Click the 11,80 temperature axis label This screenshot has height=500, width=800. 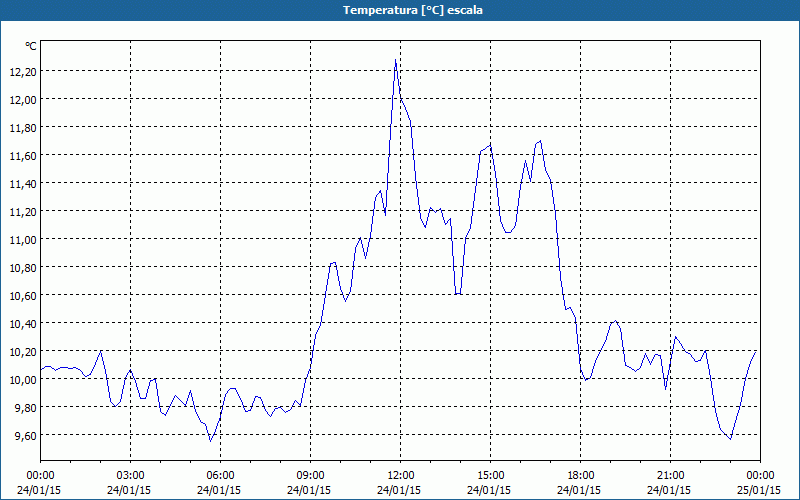coord(23,128)
